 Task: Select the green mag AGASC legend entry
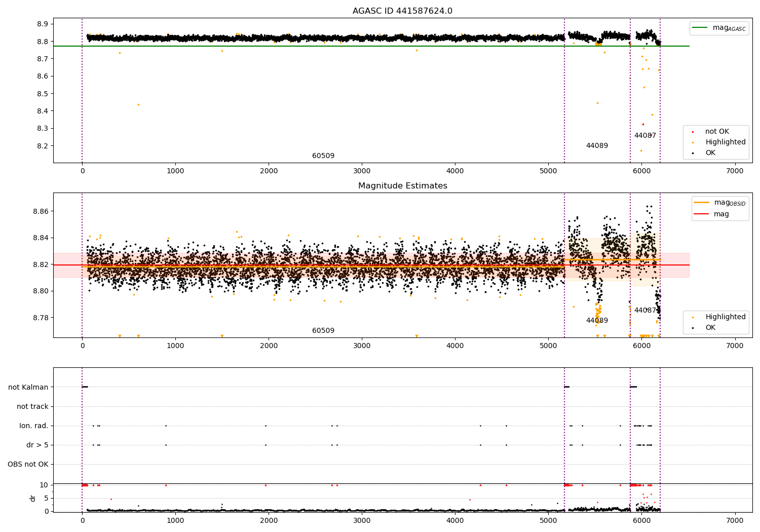click(719, 28)
